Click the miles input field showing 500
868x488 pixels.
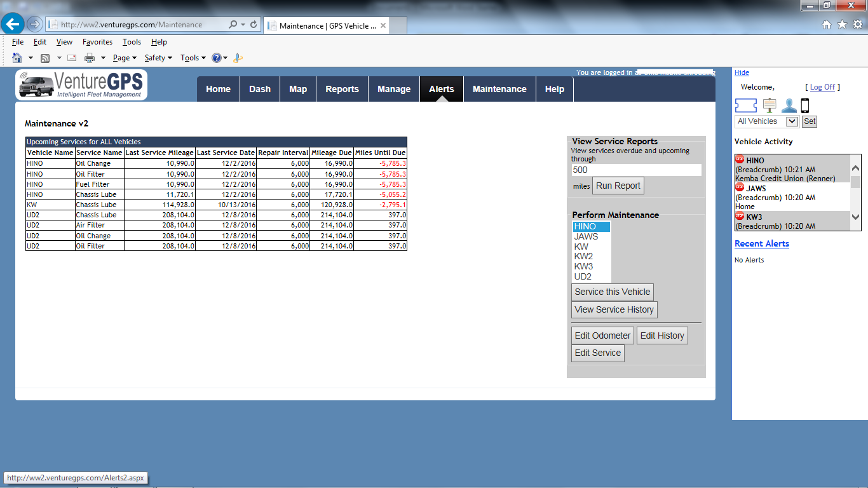(636, 170)
